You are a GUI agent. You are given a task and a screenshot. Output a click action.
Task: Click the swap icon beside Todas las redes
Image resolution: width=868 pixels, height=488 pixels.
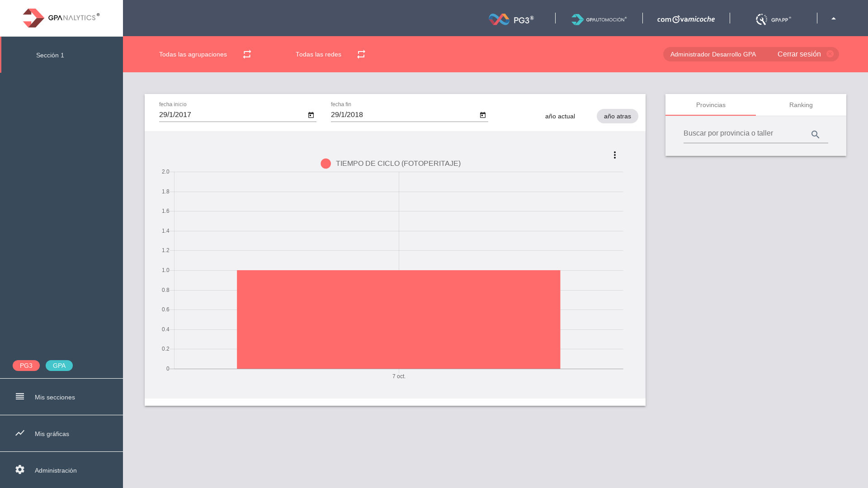pos(361,54)
